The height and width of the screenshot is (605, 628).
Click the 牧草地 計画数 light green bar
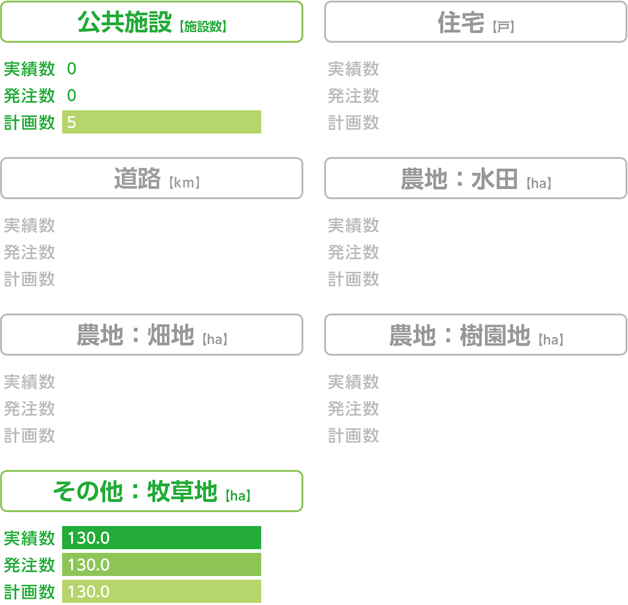(161, 591)
